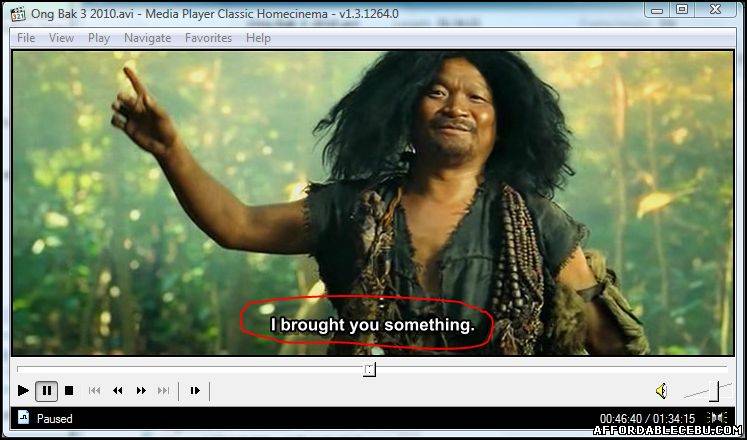Skip to the next file
This screenshot has width=747, height=440.
pos(164,391)
